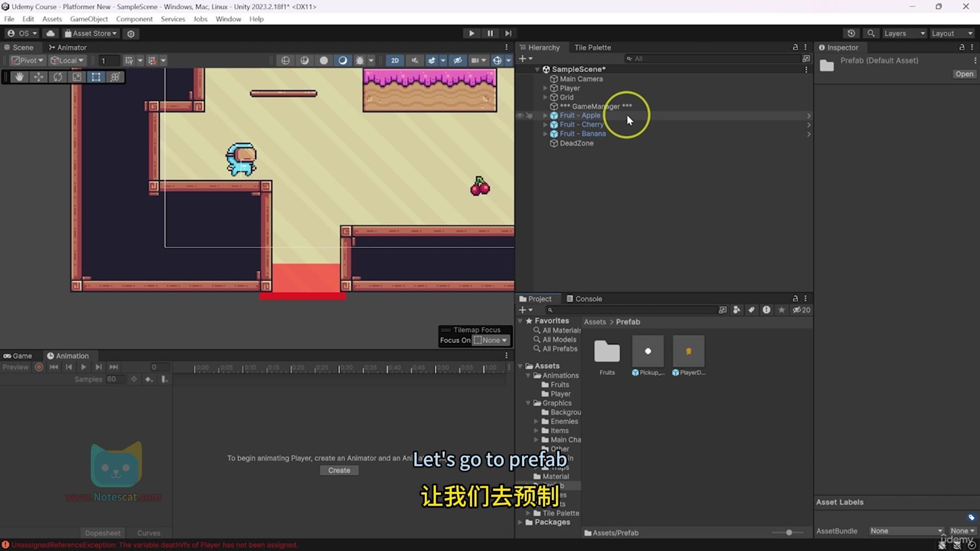
Task: Click Open button in Inspector
Action: [964, 74]
